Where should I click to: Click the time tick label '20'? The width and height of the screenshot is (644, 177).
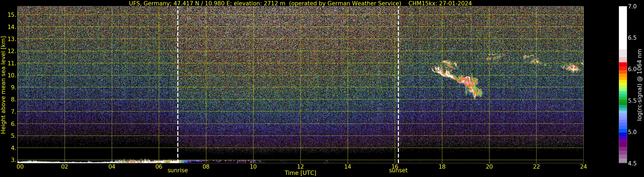point(489,167)
